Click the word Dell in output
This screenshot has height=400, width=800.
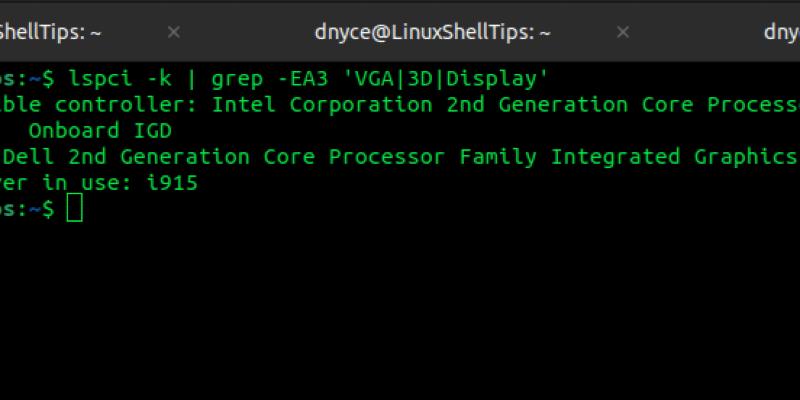coord(24,157)
